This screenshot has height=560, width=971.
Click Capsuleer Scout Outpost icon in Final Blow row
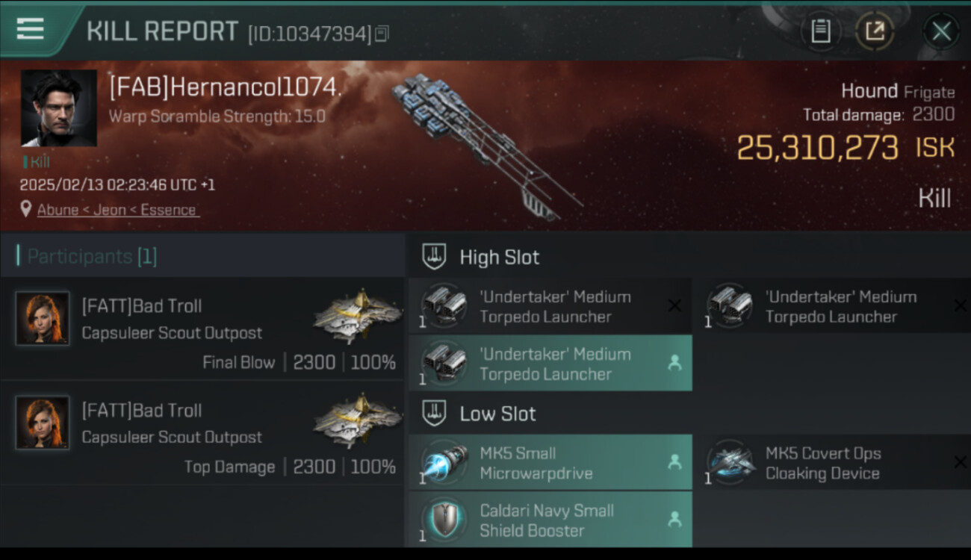point(359,317)
